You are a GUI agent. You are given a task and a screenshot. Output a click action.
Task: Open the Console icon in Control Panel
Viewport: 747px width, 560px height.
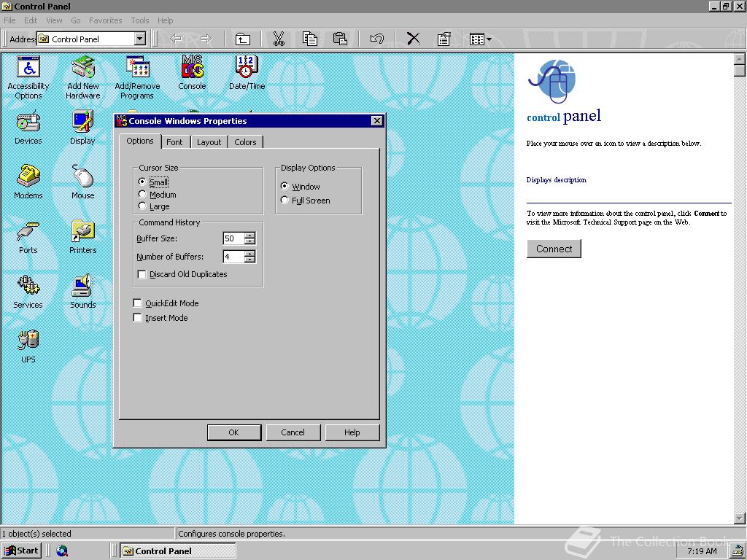192,72
